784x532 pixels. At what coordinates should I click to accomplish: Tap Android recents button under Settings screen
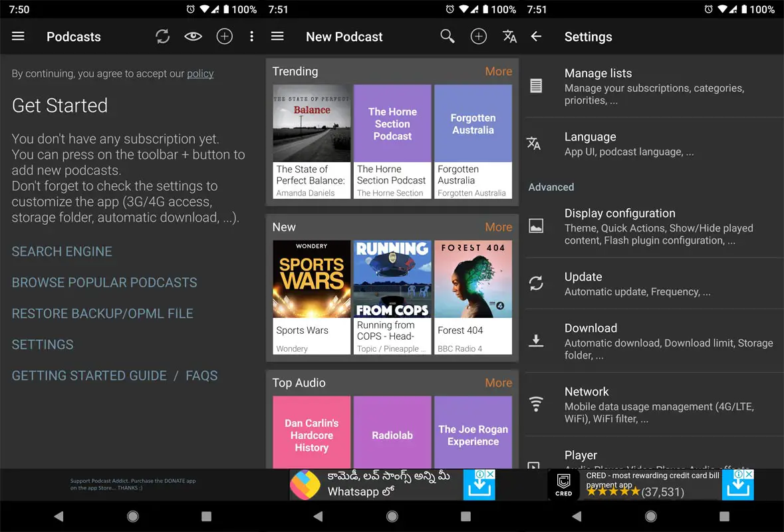[x=725, y=517]
